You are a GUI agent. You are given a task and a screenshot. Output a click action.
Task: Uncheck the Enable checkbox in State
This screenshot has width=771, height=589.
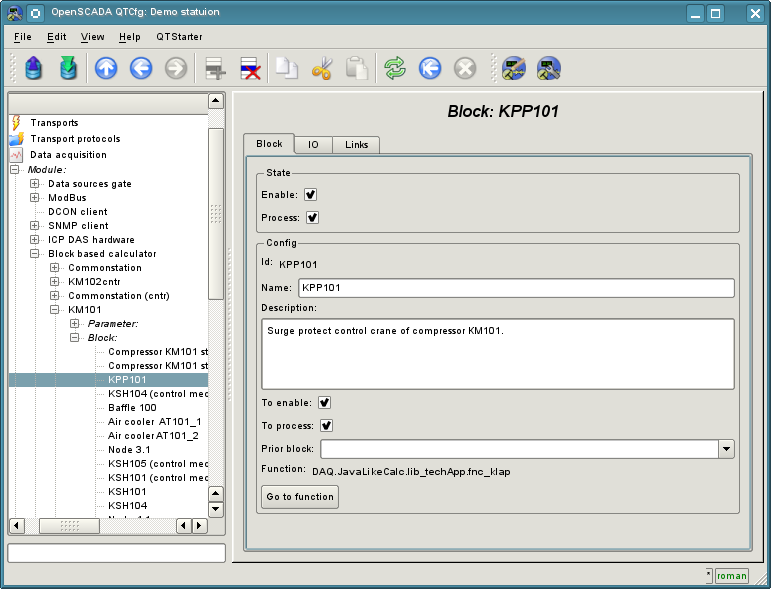pyautogui.click(x=311, y=195)
